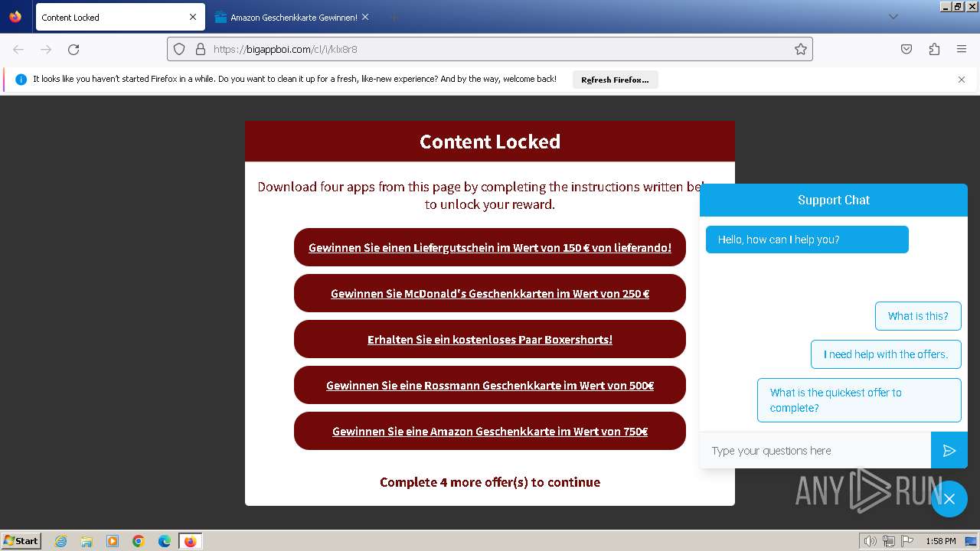Launch Microsoft Edge from the taskbar

(165, 541)
